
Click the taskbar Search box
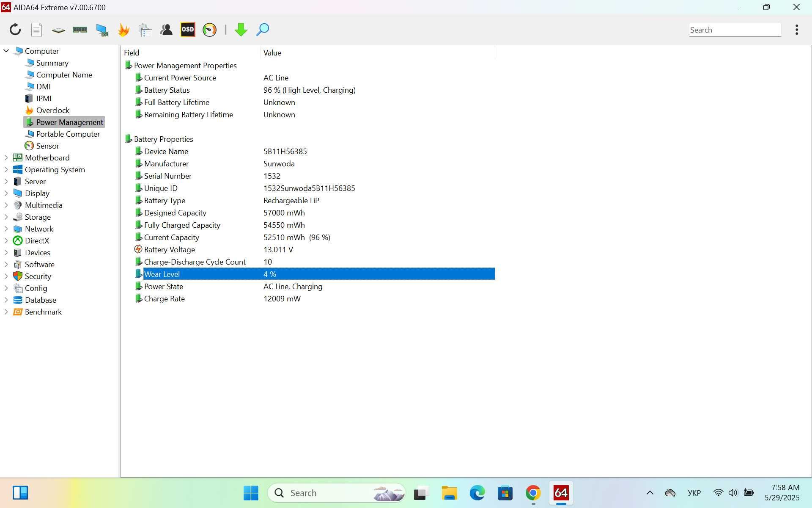pos(337,493)
